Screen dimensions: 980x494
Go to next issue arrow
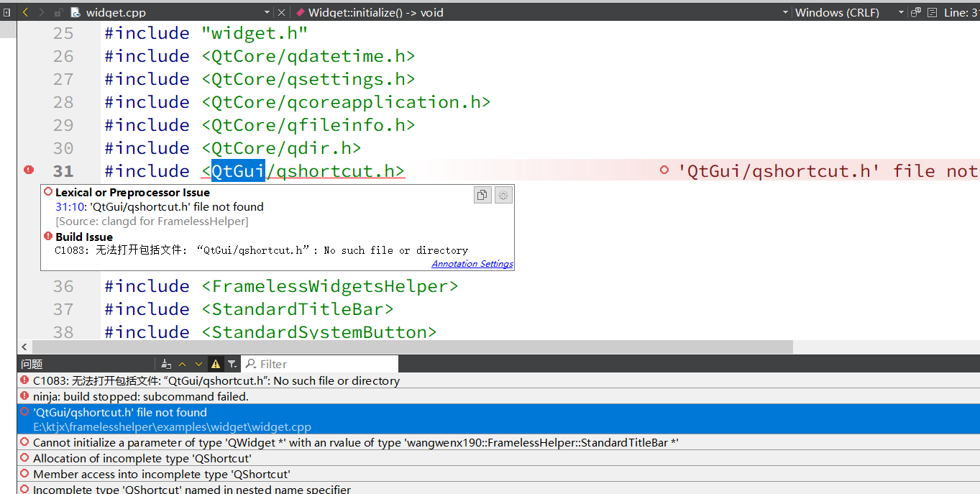pyautogui.click(x=198, y=364)
